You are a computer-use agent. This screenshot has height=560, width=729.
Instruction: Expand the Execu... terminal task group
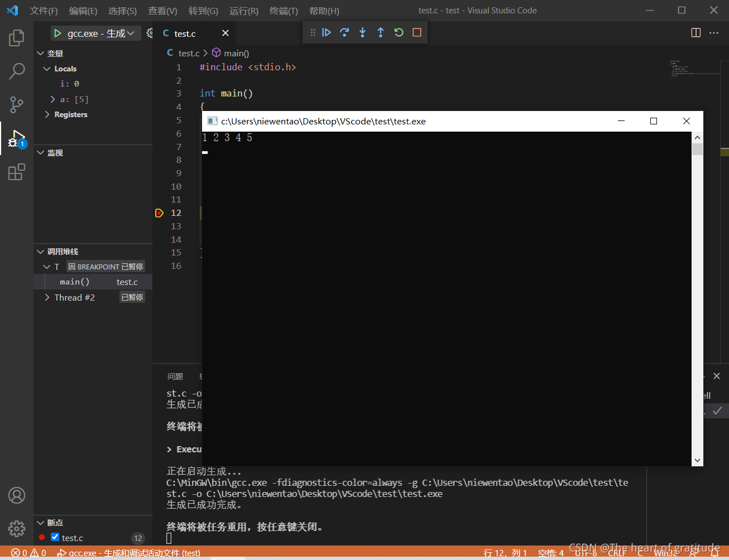(x=170, y=450)
